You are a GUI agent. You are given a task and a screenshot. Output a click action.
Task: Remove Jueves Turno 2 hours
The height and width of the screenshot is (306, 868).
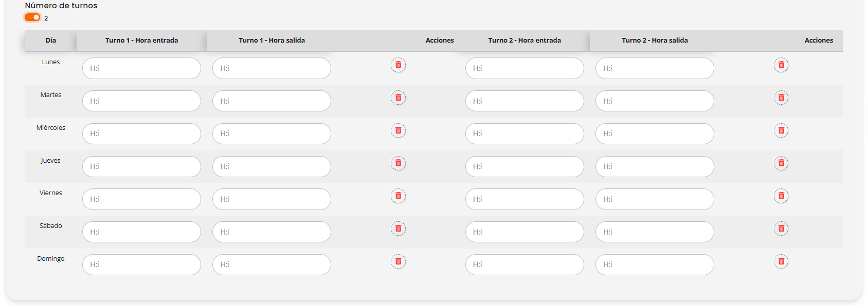click(781, 163)
